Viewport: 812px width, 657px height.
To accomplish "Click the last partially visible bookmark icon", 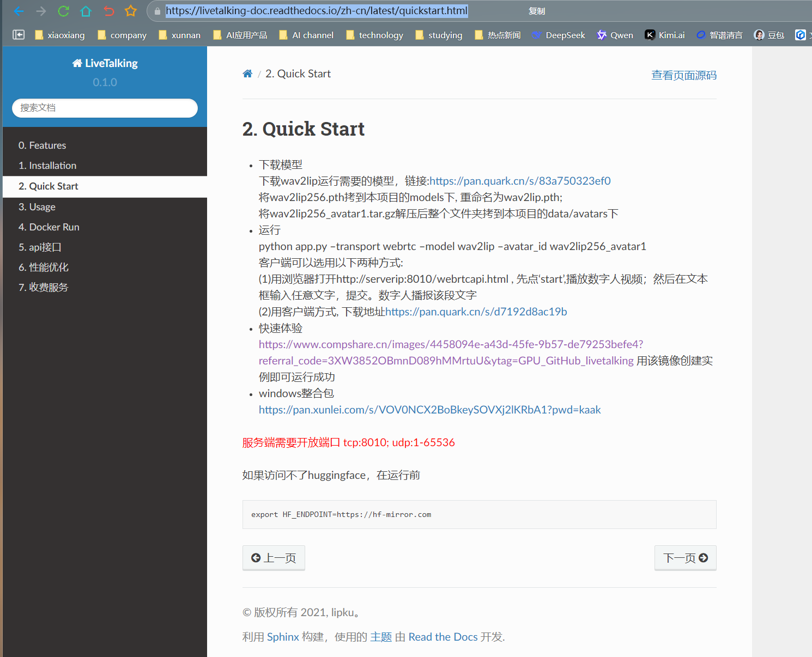I will [801, 35].
